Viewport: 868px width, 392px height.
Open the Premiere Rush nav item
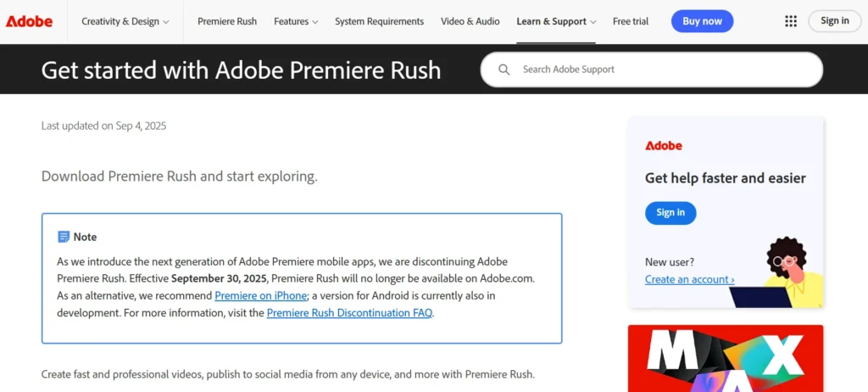point(228,21)
